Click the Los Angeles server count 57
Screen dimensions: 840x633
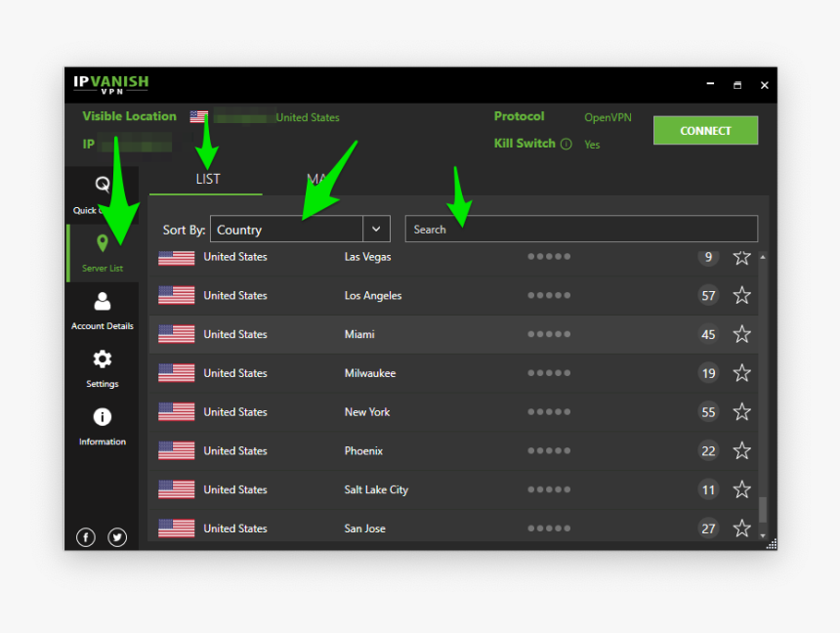(x=708, y=295)
